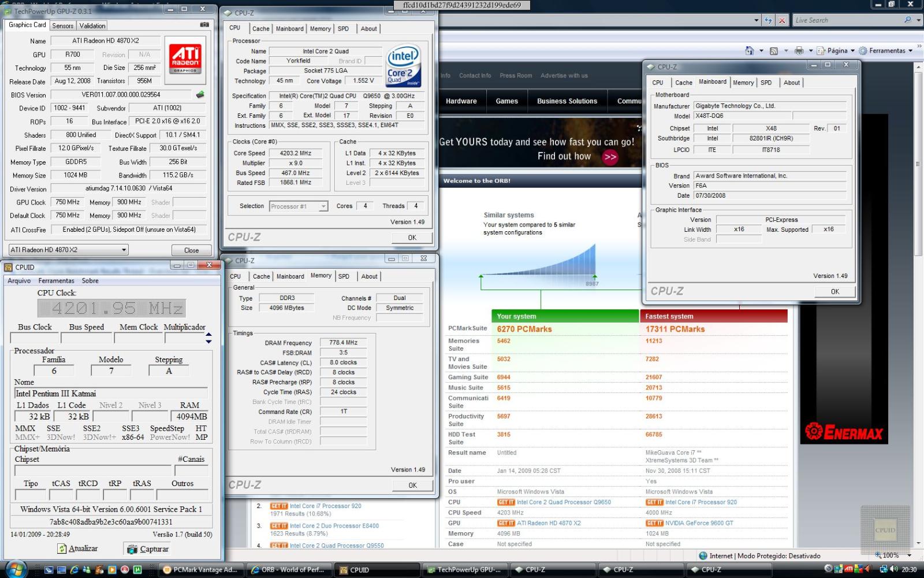
Task: Open the SPD tab in Memory CPU-Z window
Action: coord(344,276)
